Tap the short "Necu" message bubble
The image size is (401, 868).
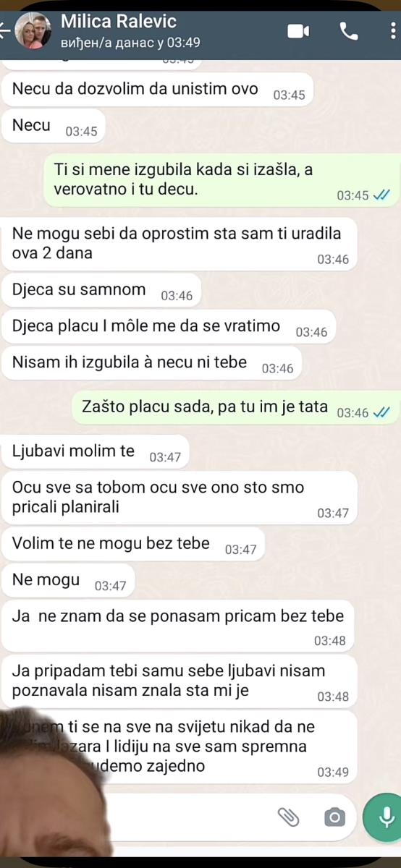(54, 127)
